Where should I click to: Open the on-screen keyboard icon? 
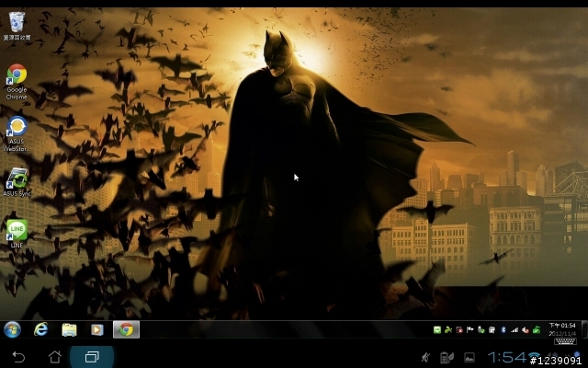565,341
